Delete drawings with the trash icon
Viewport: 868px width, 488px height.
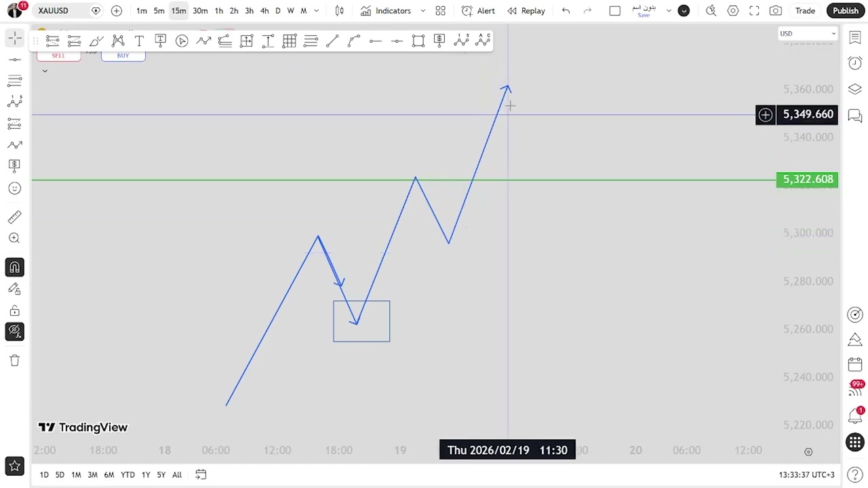(x=14, y=361)
